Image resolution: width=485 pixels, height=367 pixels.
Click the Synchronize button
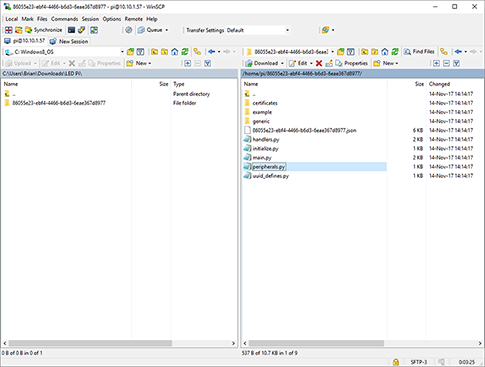(x=44, y=30)
